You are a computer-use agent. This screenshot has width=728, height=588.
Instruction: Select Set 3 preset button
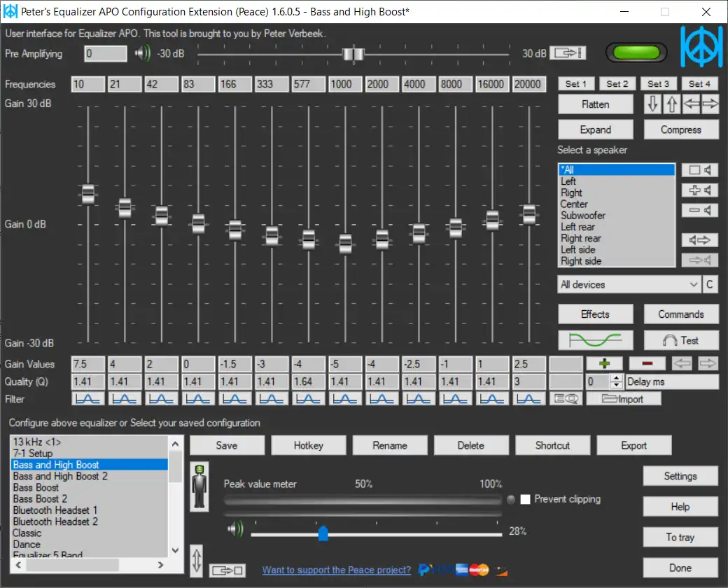pyautogui.click(x=659, y=84)
